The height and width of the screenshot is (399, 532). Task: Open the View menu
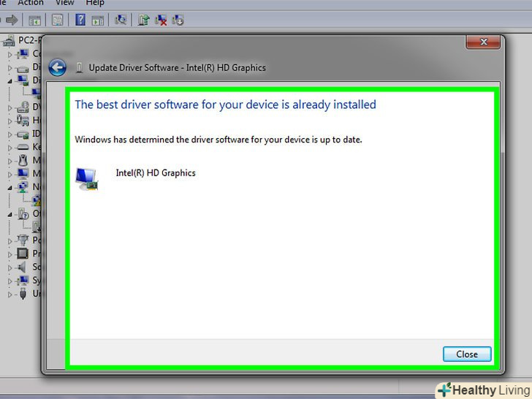(64, 3)
